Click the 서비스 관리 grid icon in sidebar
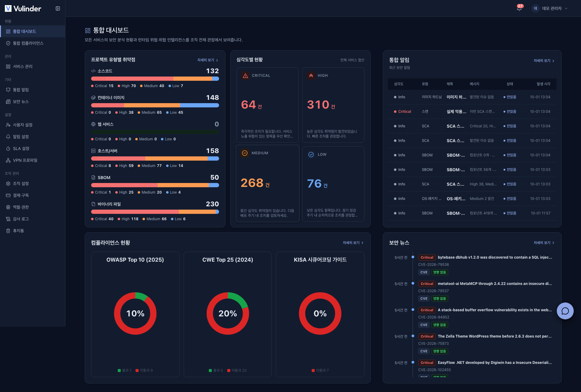 coord(8,67)
